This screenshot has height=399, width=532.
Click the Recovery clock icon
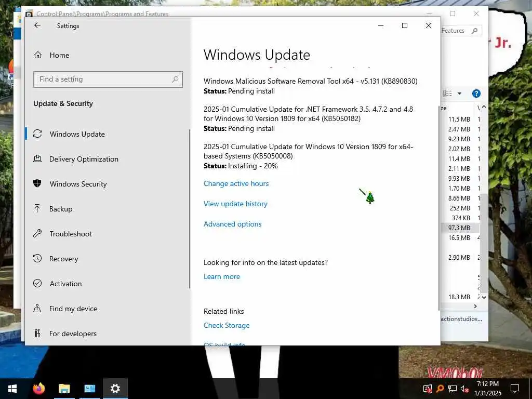tap(37, 258)
